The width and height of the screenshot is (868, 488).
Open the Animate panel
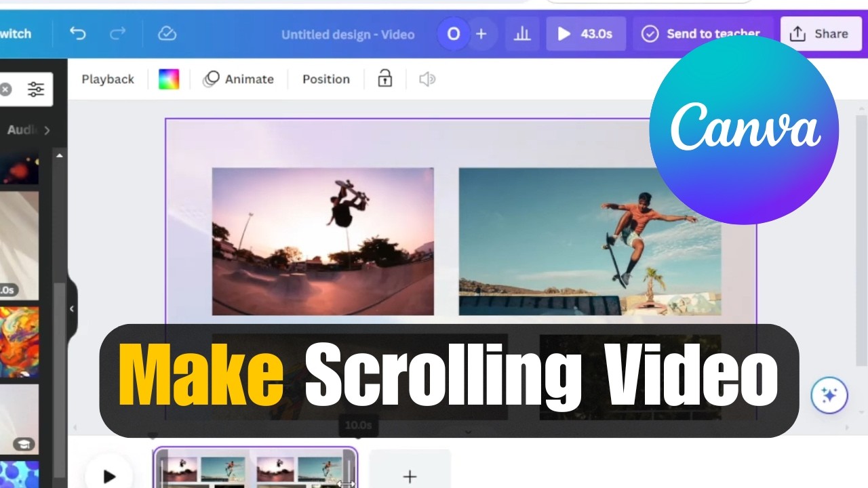point(239,79)
